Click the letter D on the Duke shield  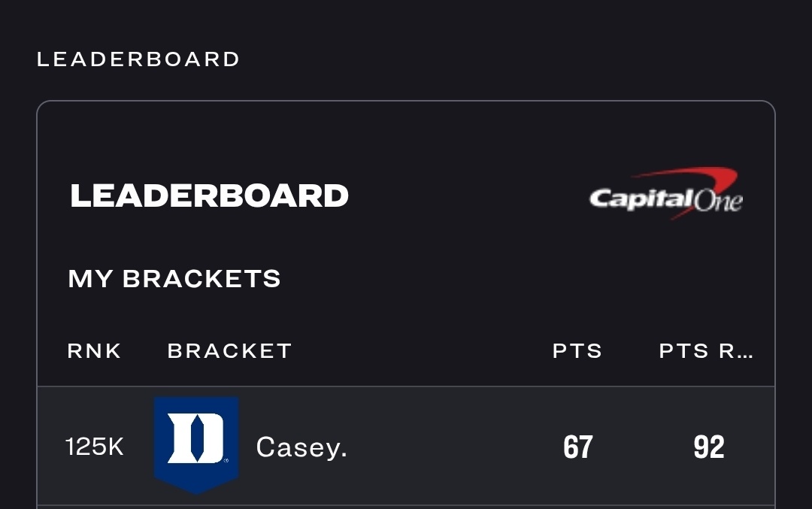click(195, 438)
